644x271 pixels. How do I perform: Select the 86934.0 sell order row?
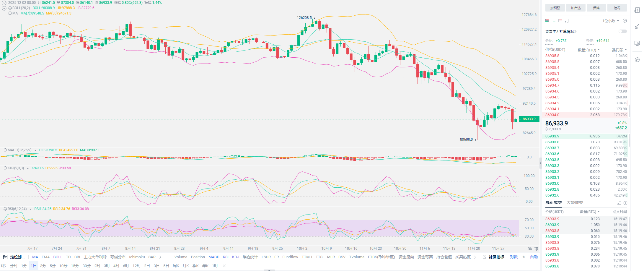[586, 115]
